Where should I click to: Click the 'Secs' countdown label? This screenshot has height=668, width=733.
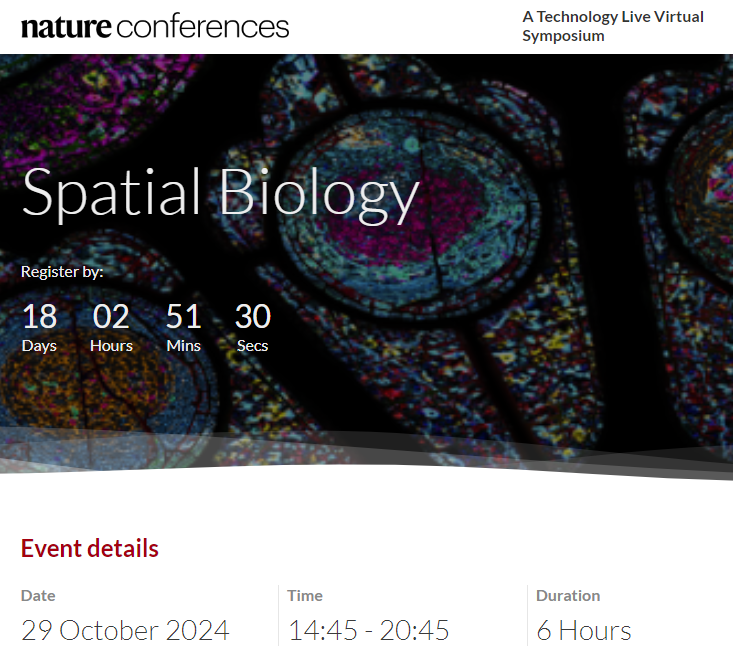pyautogui.click(x=253, y=346)
